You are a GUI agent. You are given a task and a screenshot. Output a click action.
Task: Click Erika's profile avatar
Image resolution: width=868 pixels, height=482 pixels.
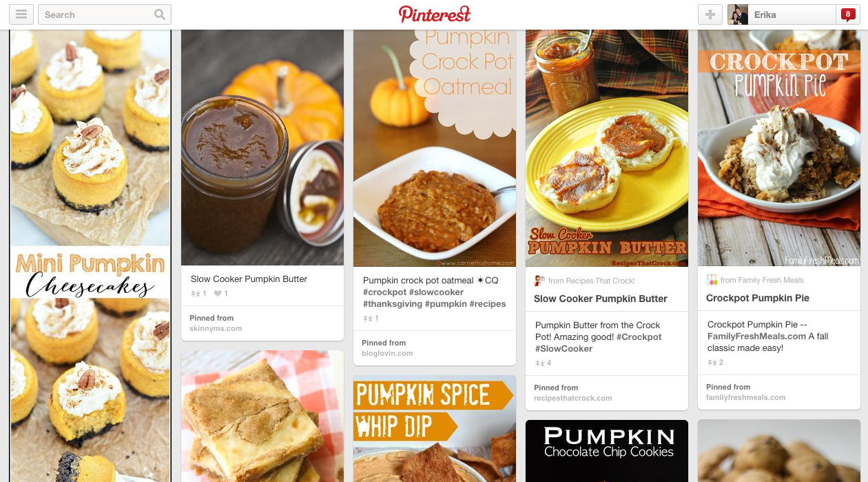(x=738, y=14)
